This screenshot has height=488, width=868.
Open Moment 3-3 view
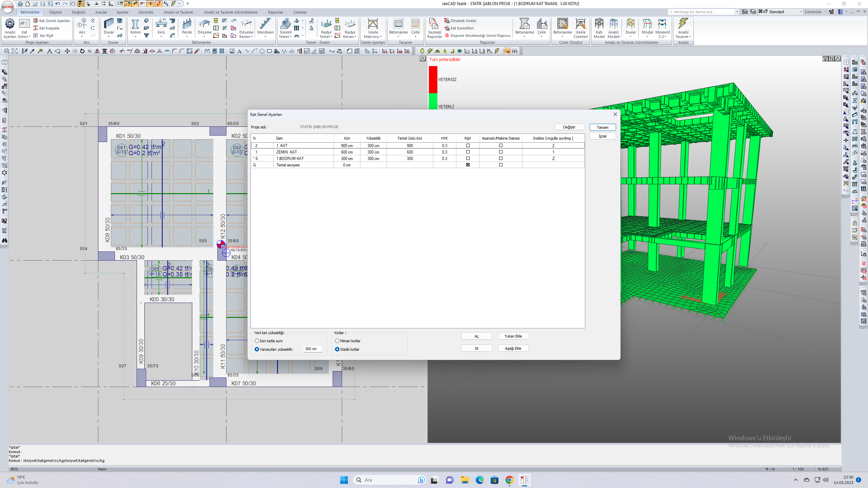tap(662, 28)
